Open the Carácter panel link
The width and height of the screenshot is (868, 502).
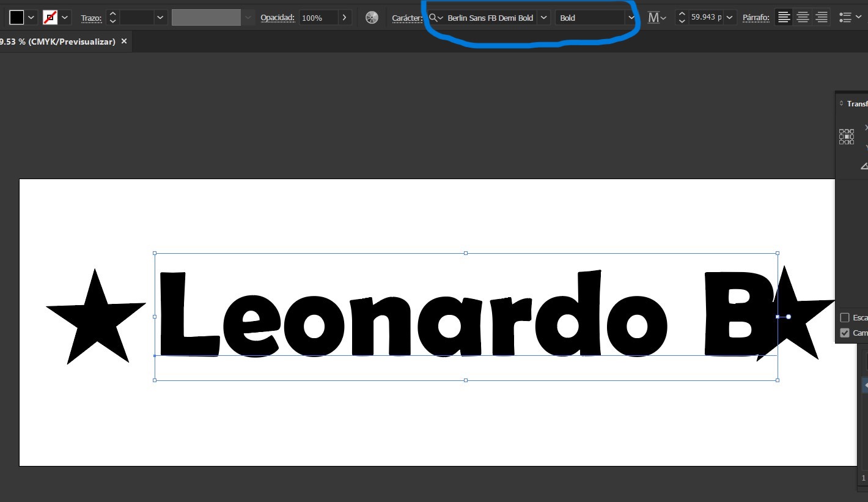tap(407, 18)
